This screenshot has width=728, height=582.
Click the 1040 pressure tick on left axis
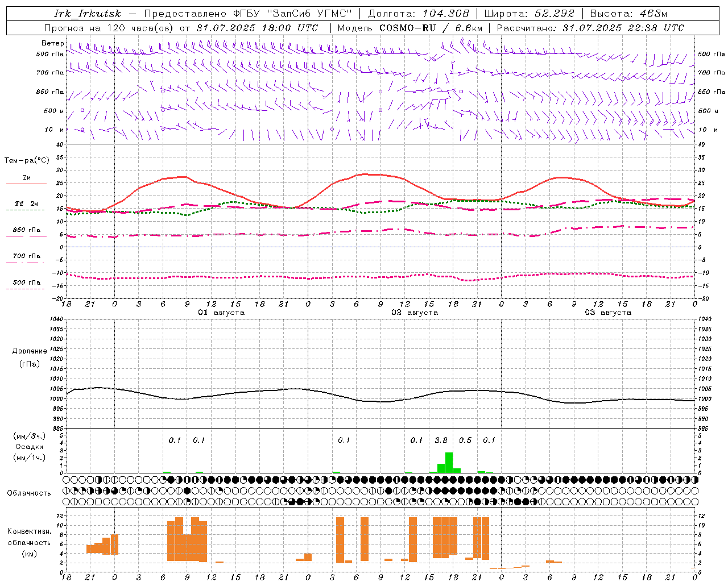click(56, 319)
